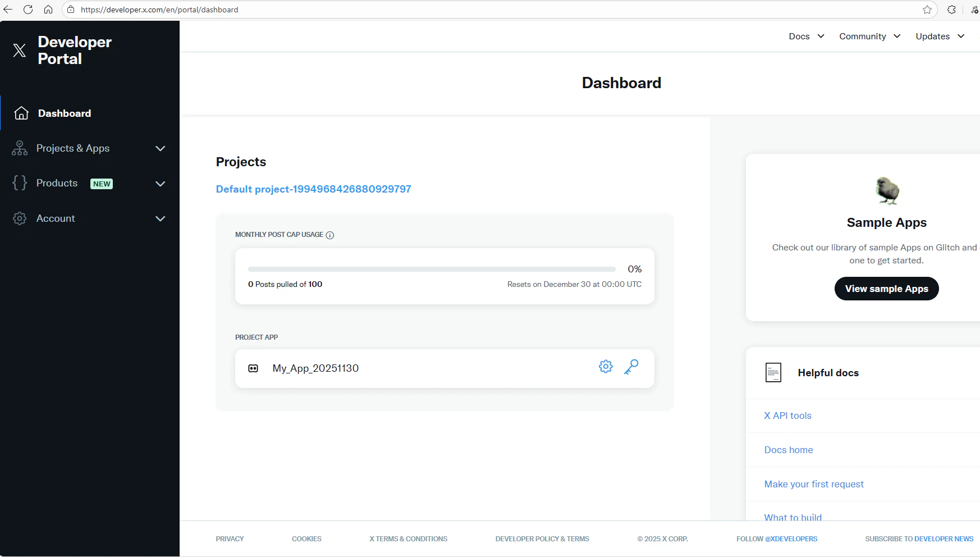Screen dimensions: 980x557
Task: Click View sample Apps button
Action: (x=887, y=289)
